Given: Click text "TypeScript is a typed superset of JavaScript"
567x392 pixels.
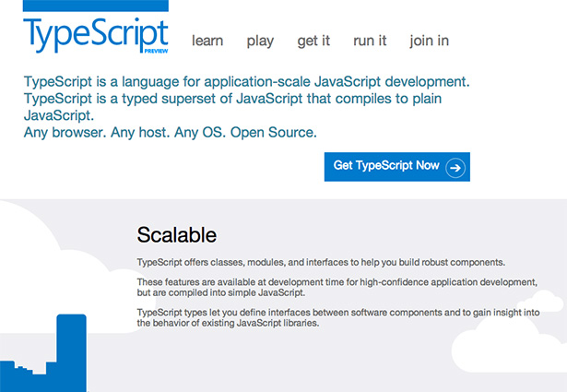Looking at the screenshot, I should click(x=163, y=99).
